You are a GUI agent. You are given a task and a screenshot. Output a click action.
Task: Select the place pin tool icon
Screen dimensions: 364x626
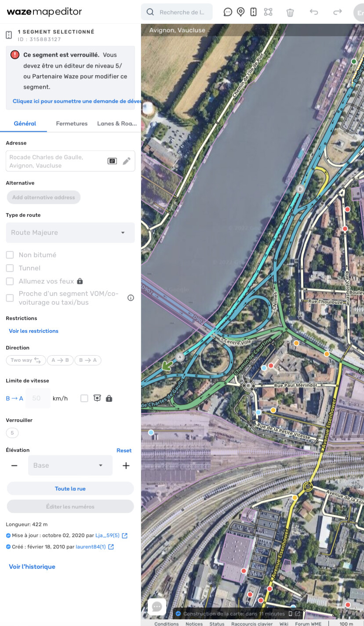[240, 12]
